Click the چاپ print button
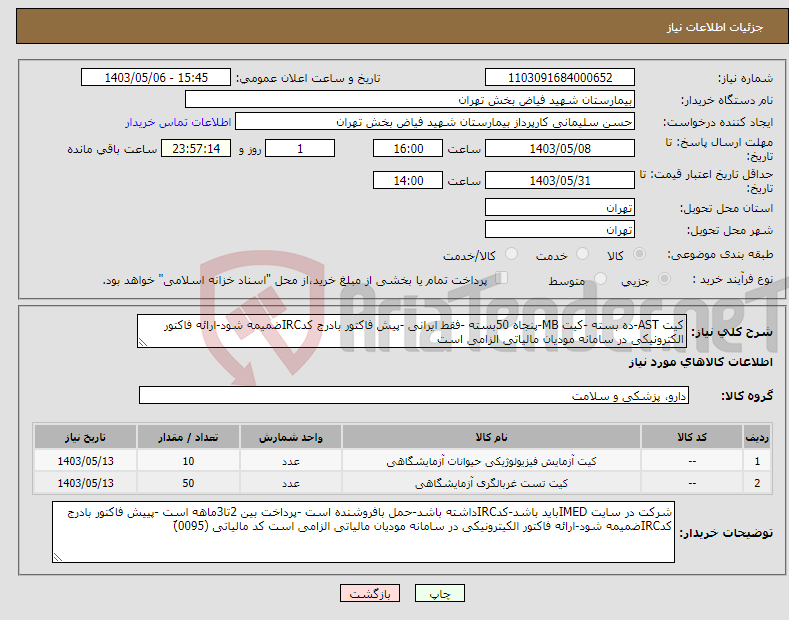 click(440, 593)
